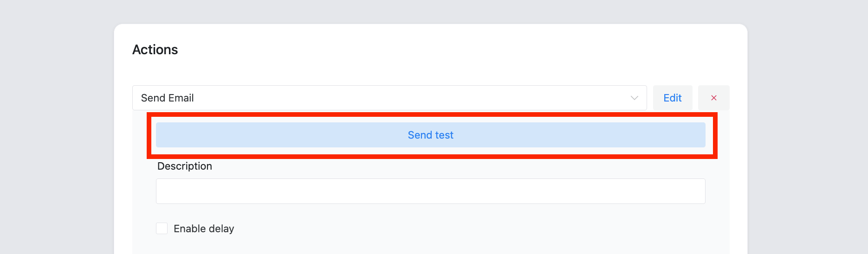Edit the Send Email action
Viewport: 868px width, 254px height.
click(x=672, y=98)
